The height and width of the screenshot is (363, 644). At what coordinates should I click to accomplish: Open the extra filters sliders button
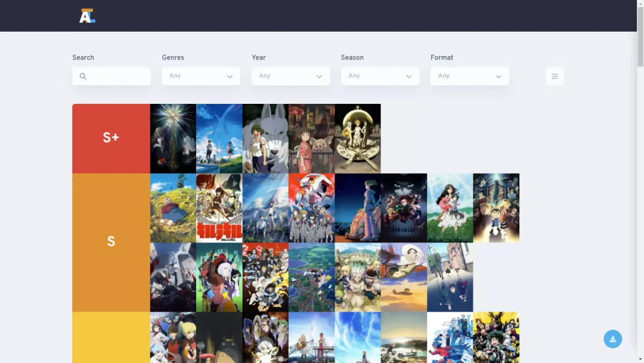pyautogui.click(x=555, y=76)
